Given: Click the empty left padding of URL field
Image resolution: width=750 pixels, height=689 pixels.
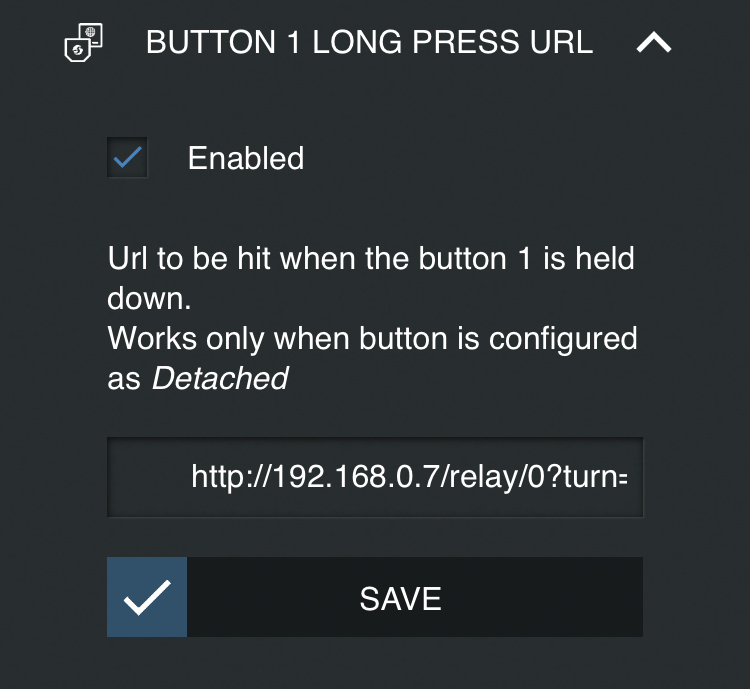Looking at the screenshot, I should [149, 477].
